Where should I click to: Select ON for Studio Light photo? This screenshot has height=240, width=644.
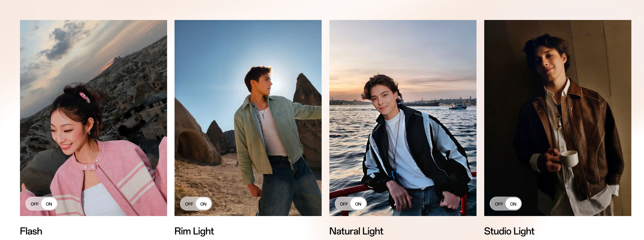point(513,204)
